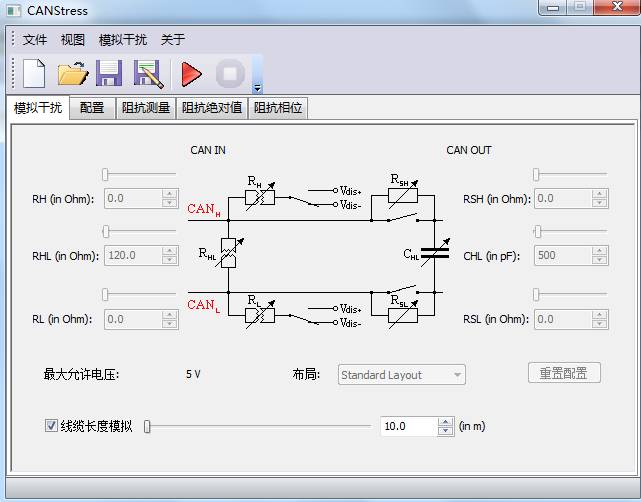Start simulation with the red play icon
641x502 pixels.
point(191,74)
